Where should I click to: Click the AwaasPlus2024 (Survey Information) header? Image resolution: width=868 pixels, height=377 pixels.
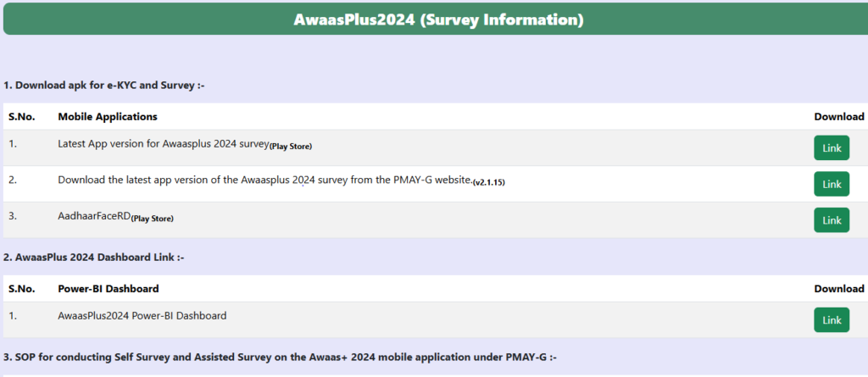tap(438, 20)
